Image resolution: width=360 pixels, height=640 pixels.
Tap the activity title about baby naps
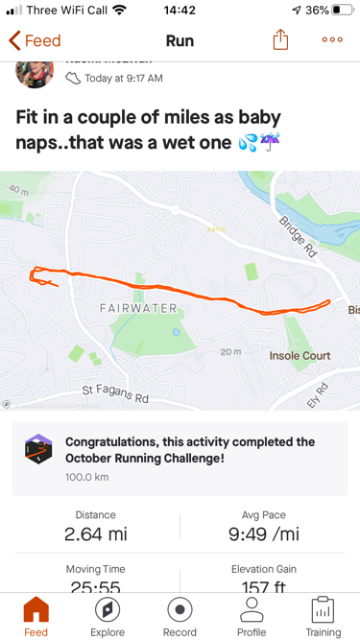(149, 130)
